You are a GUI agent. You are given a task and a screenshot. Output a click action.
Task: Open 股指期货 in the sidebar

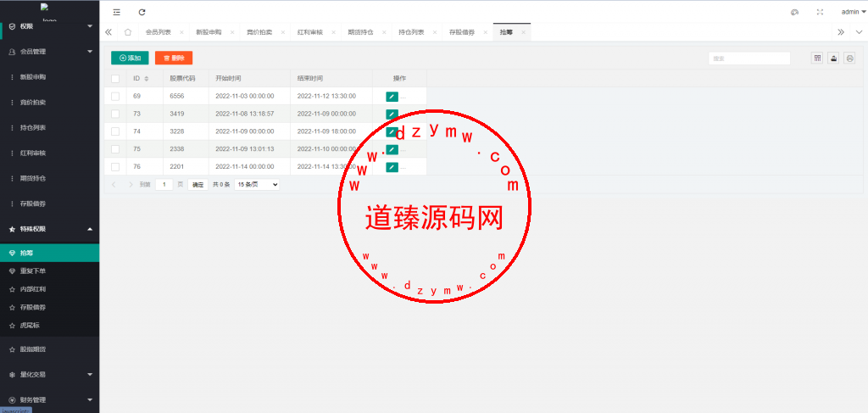50,349
